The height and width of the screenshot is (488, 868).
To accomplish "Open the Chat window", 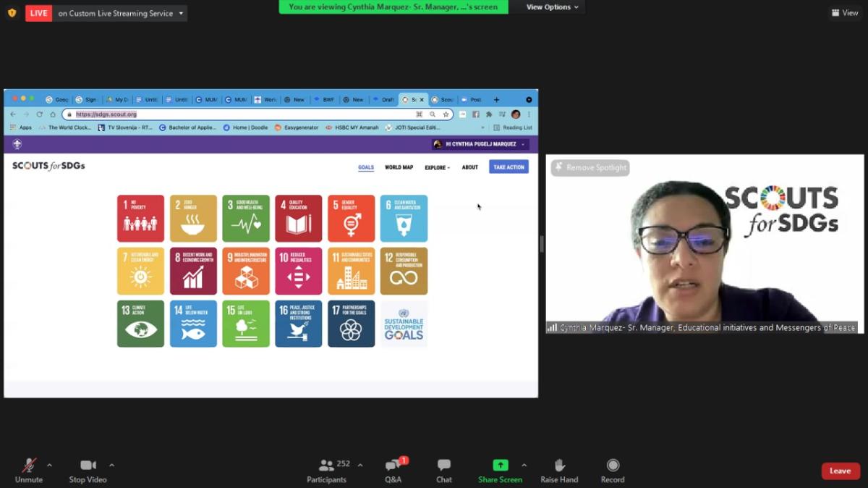I will click(444, 470).
